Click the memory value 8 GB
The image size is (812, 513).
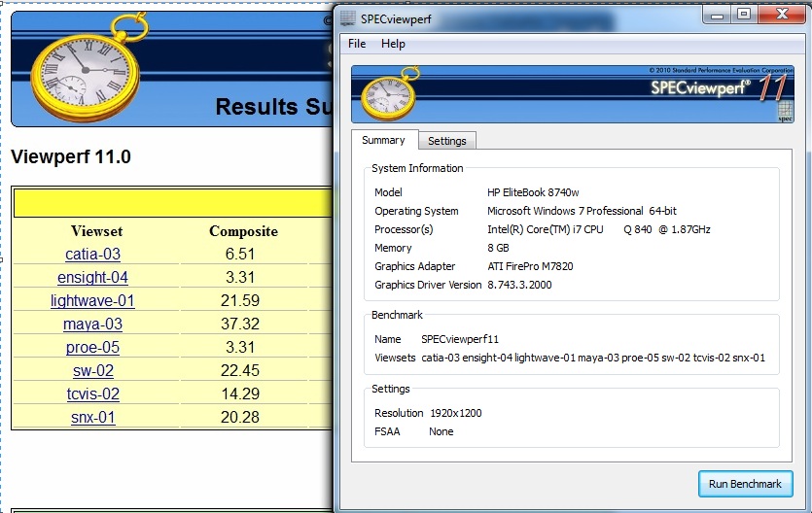(498, 248)
